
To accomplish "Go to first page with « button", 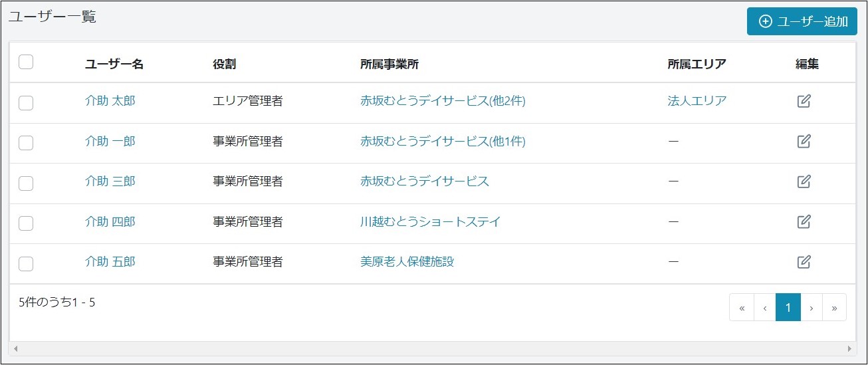I will pos(741,307).
